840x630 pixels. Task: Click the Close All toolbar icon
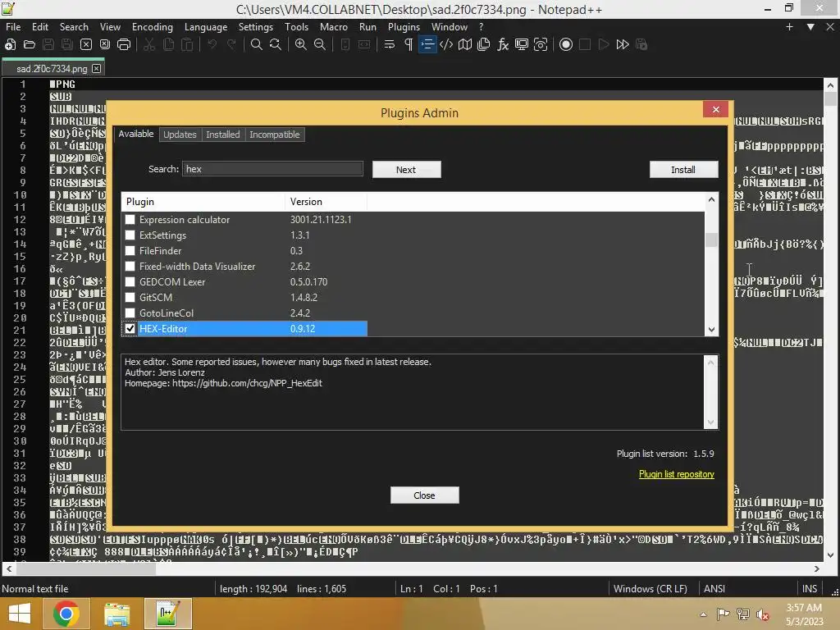tap(105, 44)
